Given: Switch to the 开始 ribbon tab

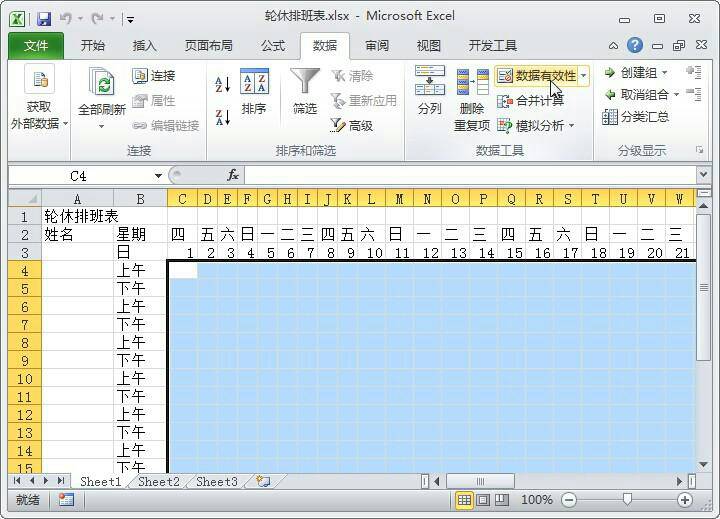Looking at the screenshot, I should [93, 45].
